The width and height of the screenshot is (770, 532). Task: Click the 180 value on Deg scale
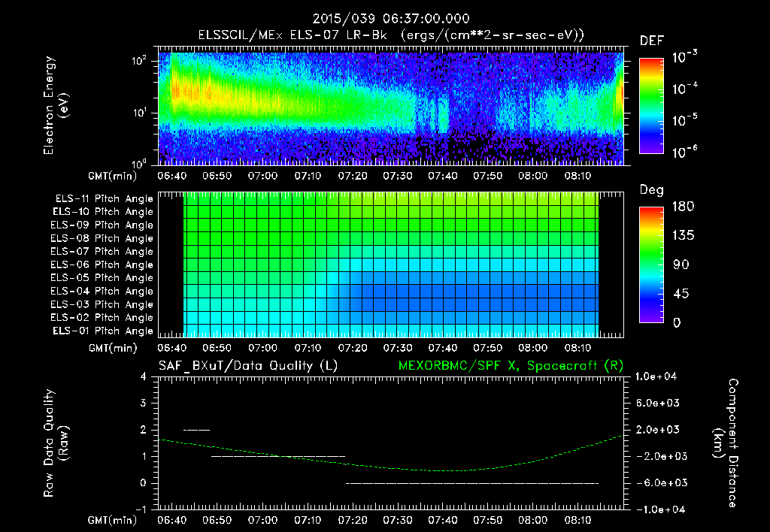tap(683, 206)
